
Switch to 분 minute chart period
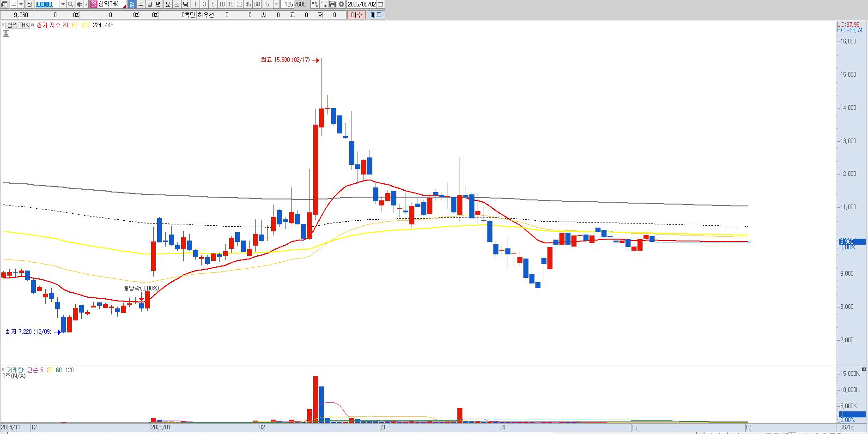tap(168, 4)
